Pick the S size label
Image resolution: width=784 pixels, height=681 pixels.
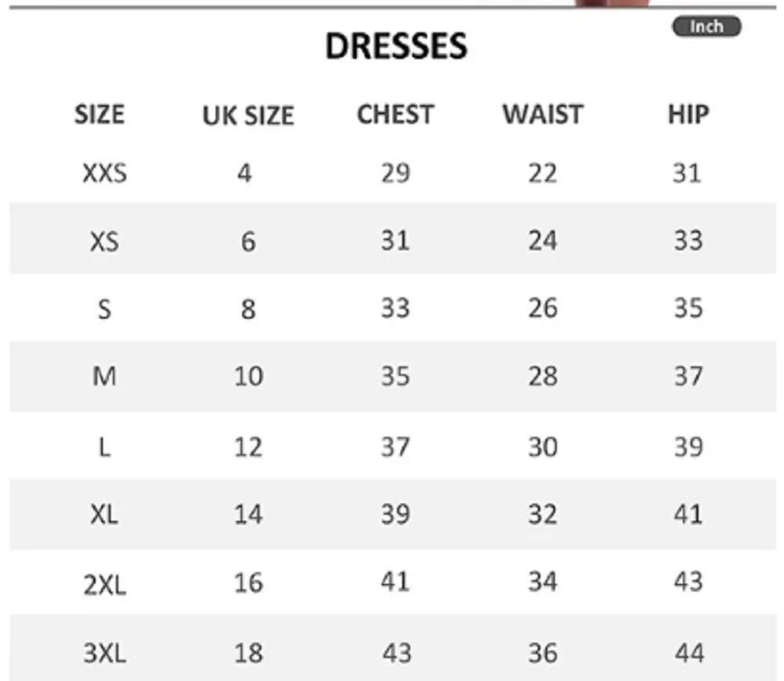click(104, 309)
